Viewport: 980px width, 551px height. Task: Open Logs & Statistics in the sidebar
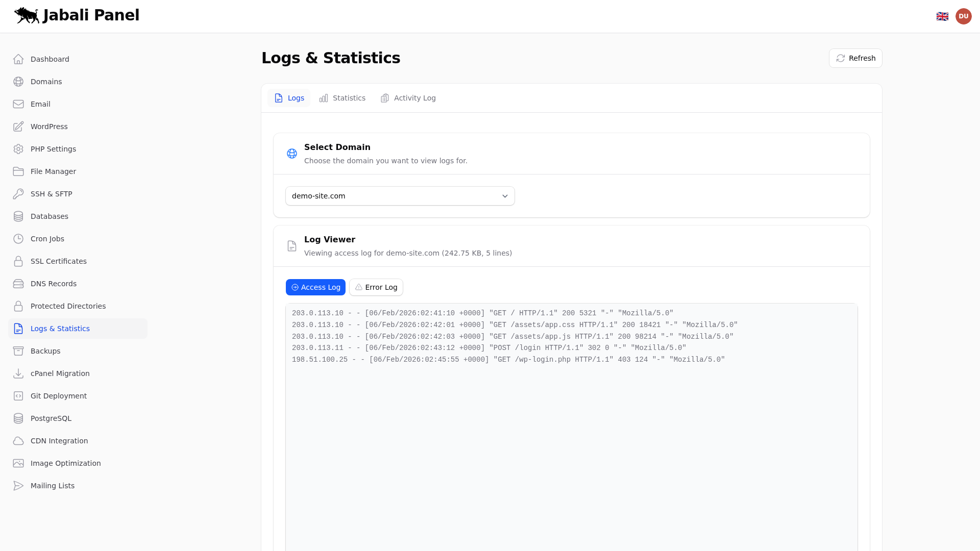coord(60,329)
